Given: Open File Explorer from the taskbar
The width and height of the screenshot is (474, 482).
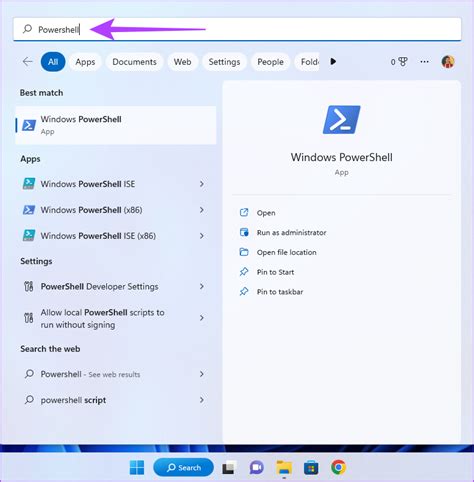Looking at the screenshot, I should 284,467.
